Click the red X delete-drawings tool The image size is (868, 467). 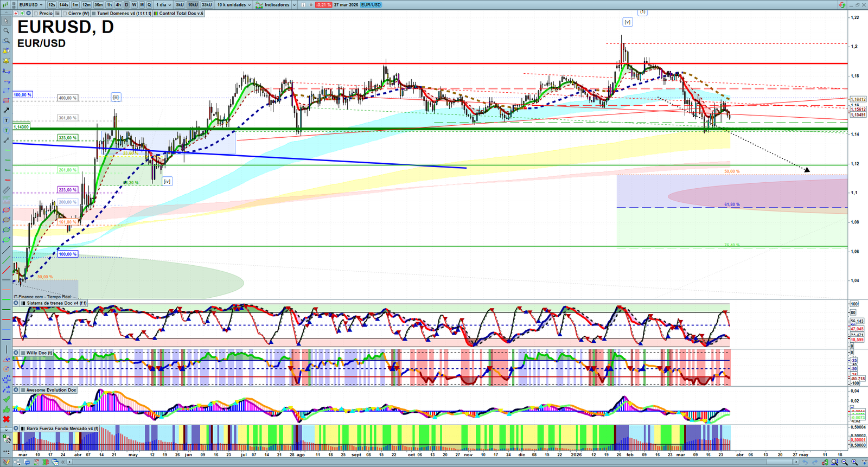pyautogui.click(x=7, y=419)
